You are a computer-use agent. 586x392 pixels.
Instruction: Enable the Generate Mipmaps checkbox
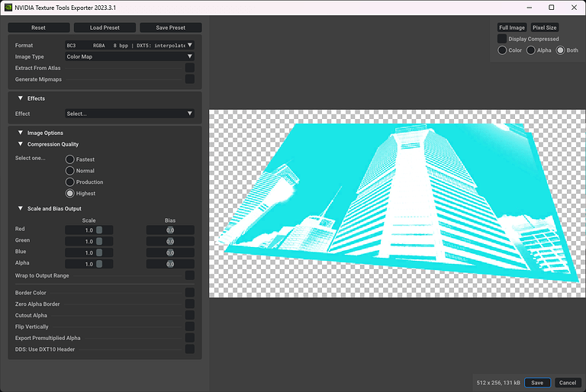click(x=189, y=79)
